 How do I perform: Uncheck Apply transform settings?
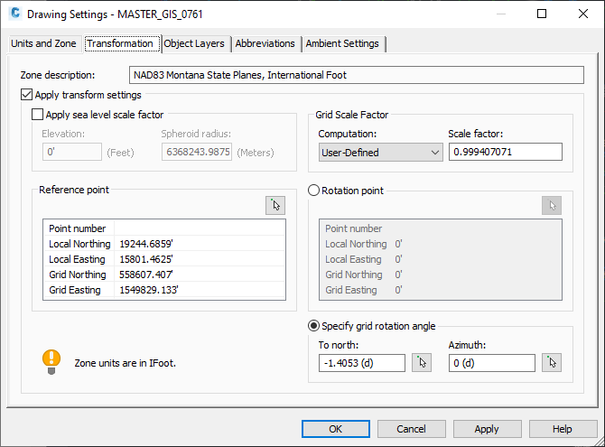point(26,94)
